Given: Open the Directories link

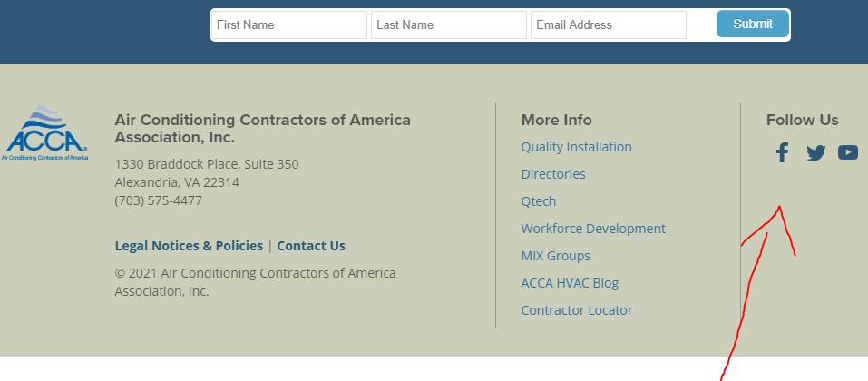Looking at the screenshot, I should click(553, 174).
